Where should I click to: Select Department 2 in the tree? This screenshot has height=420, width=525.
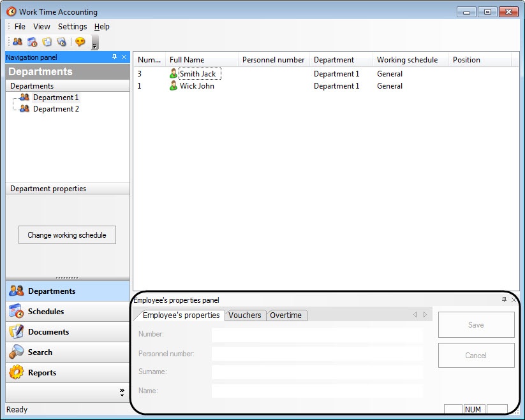click(x=56, y=109)
